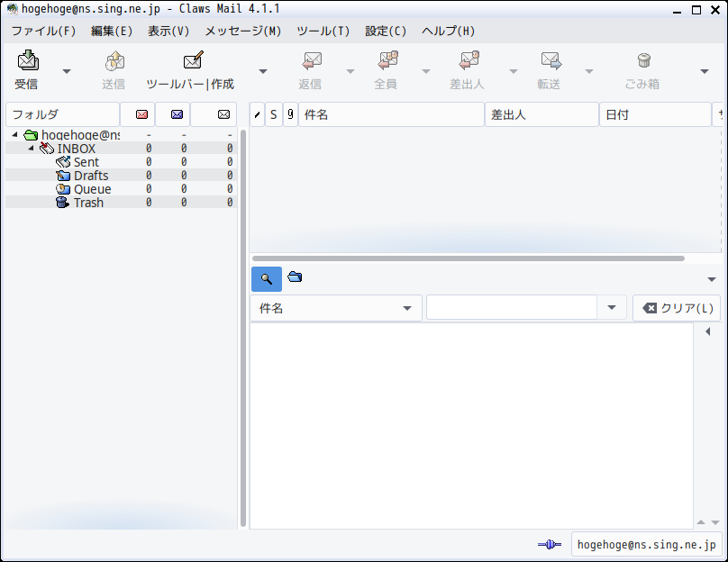728x562 pixels.
Task: Open the 編集(E) menu
Action: (x=112, y=32)
